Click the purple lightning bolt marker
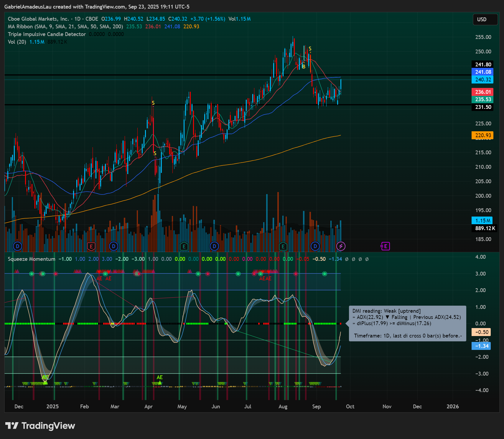 tap(341, 246)
